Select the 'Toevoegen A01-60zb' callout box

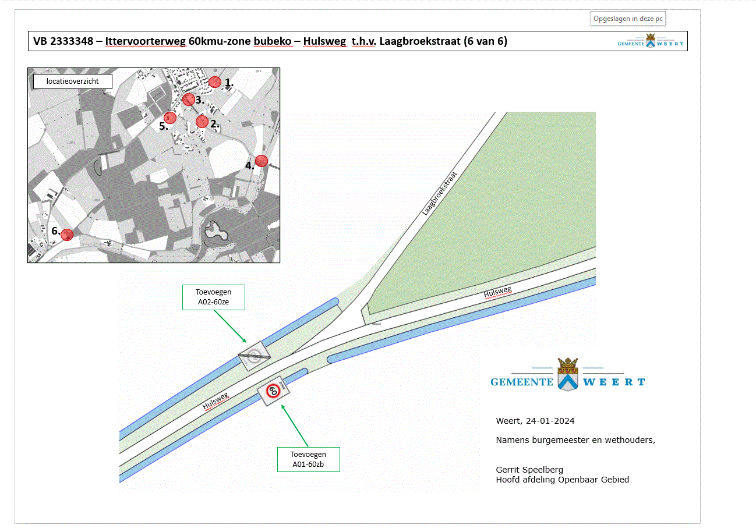point(308,459)
